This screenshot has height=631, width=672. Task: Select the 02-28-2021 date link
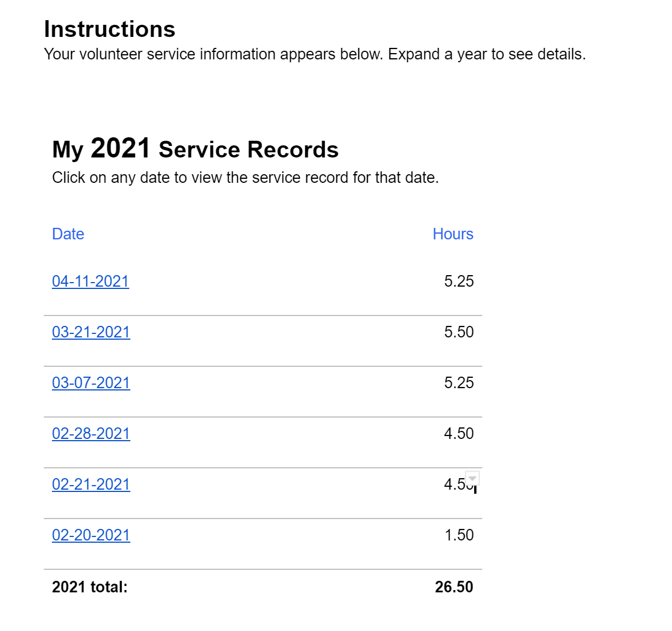tap(91, 434)
